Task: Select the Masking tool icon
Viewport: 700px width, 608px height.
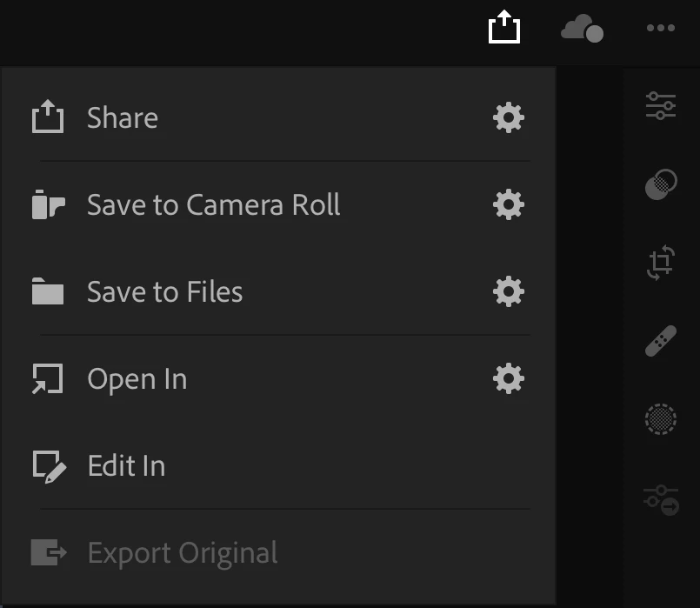Action: 661,184
